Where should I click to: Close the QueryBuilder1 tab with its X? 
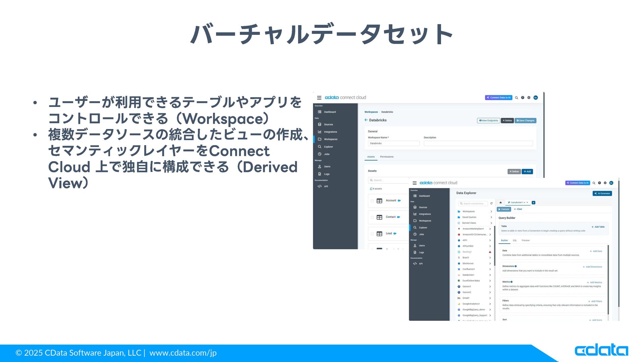527,202
